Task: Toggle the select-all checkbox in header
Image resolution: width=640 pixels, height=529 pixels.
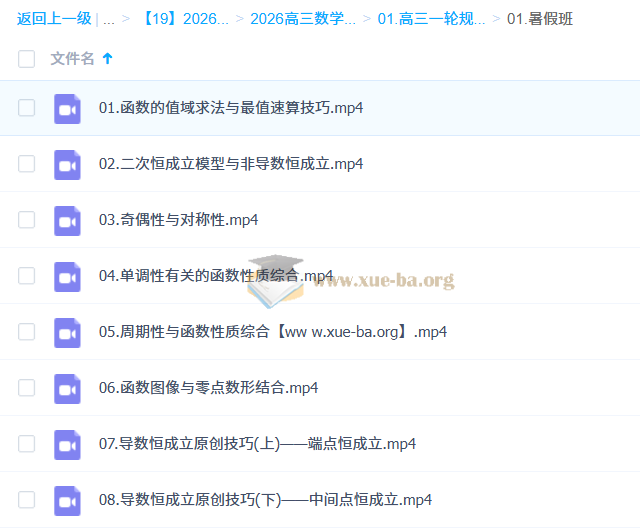Action: [26, 59]
